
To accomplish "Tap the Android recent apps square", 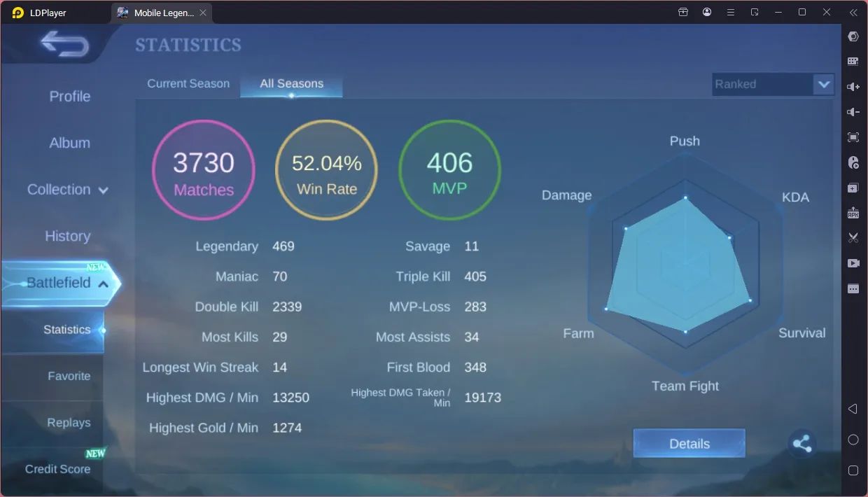I will coord(853,470).
